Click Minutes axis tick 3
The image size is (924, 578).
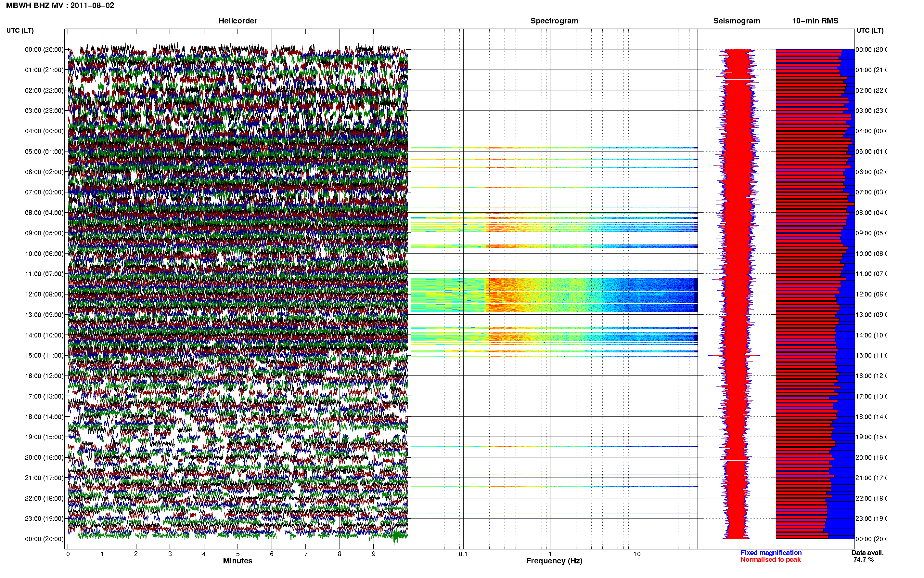(170, 554)
